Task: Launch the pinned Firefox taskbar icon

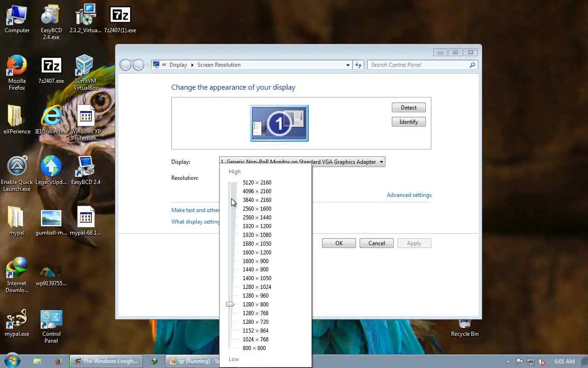Action: pyautogui.click(x=58, y=361)
